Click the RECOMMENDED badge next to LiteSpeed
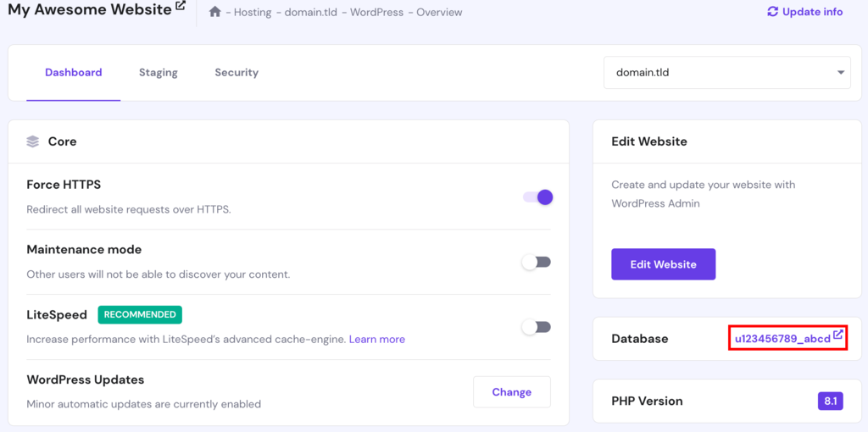The width and height of the screenshot is (868, 432). click(140, 315)
